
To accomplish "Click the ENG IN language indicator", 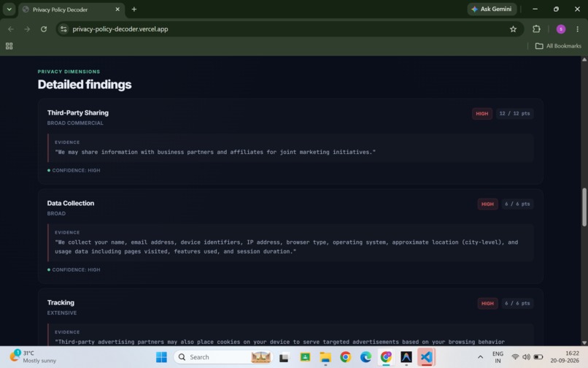I will pyautogui.click(x=498, y=357).
